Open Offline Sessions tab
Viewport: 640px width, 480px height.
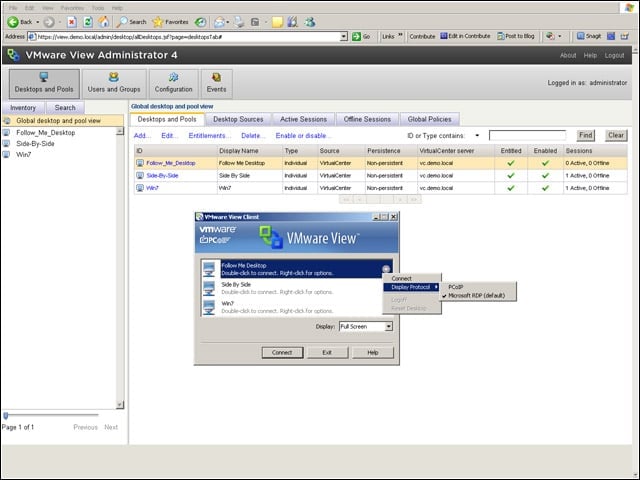pos(367,119)
